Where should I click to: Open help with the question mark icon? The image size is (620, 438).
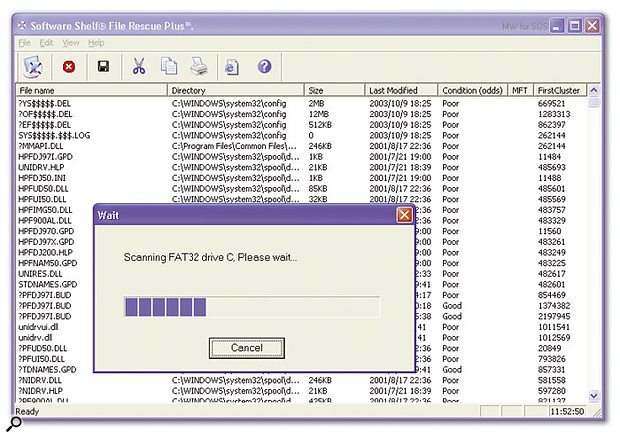265,67
